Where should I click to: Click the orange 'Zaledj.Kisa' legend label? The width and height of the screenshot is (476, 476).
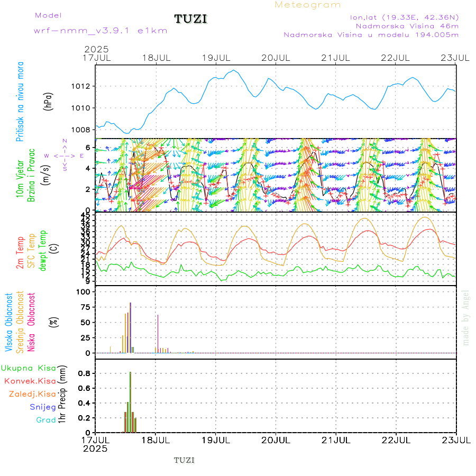tap(32, 395)
